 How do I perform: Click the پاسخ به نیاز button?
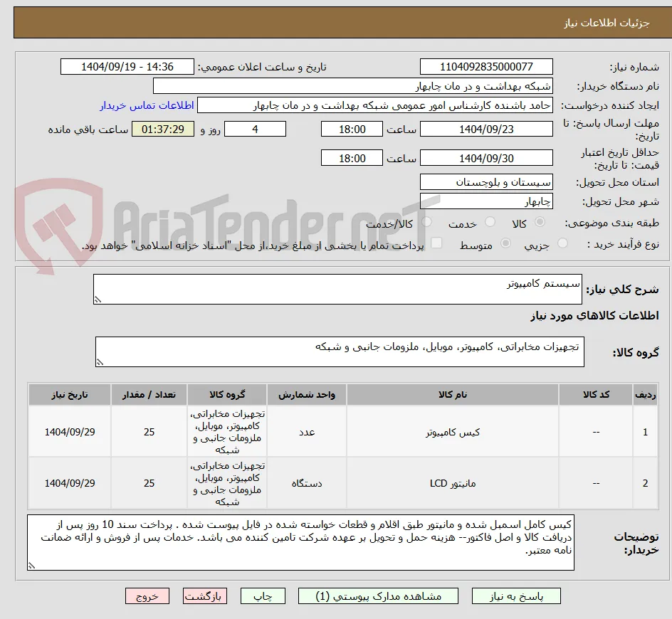tap(516, 596)
